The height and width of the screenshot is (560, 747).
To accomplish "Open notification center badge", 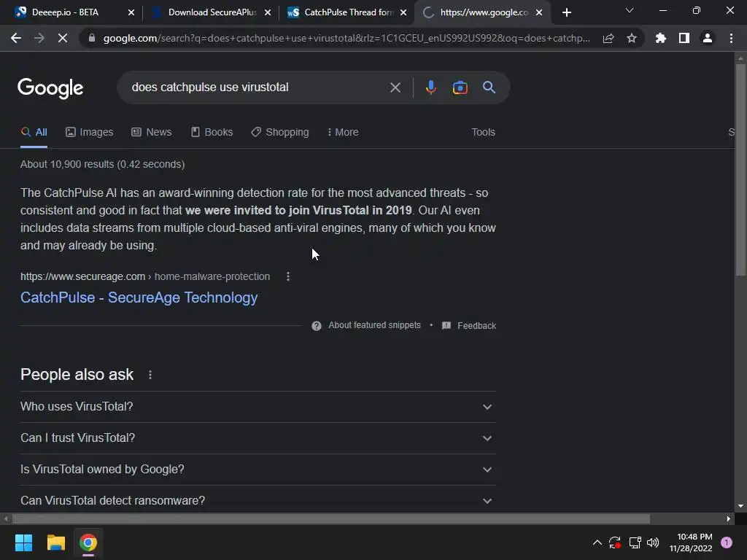I will coord(727,542).
